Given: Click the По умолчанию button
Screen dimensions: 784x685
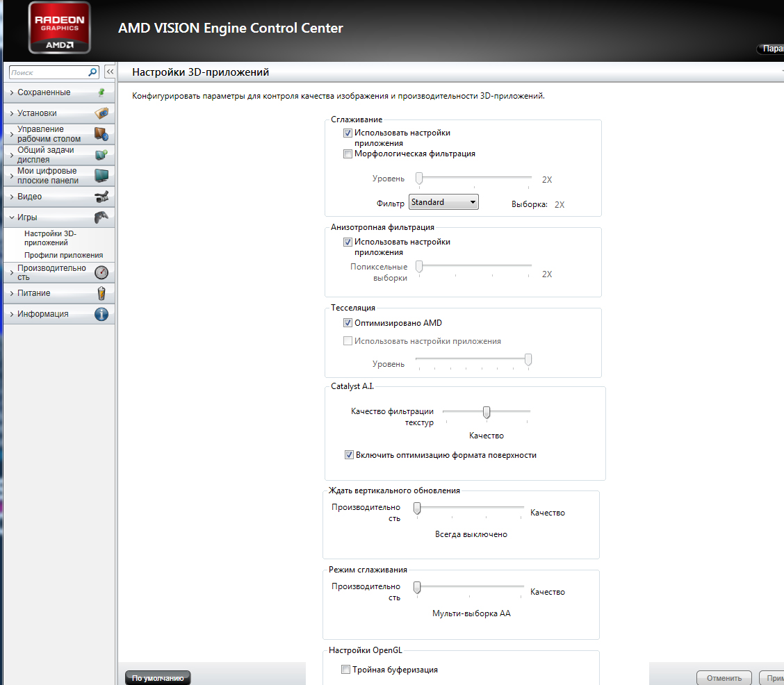Looking at the screenshot, I should click(x=158, y=678).
